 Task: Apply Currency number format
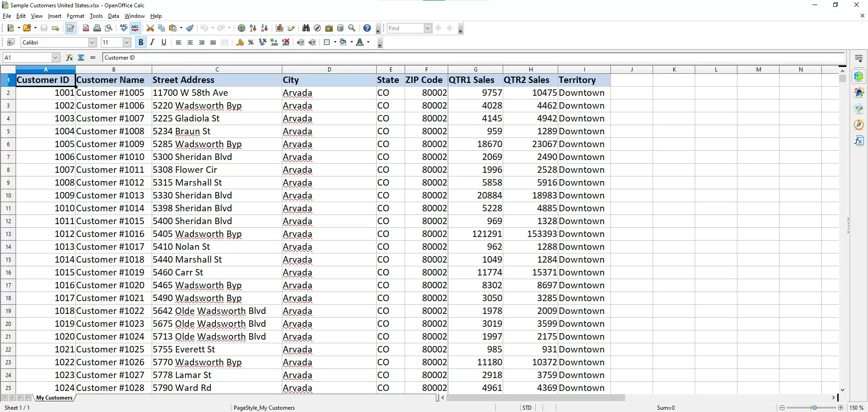[240, 43]
